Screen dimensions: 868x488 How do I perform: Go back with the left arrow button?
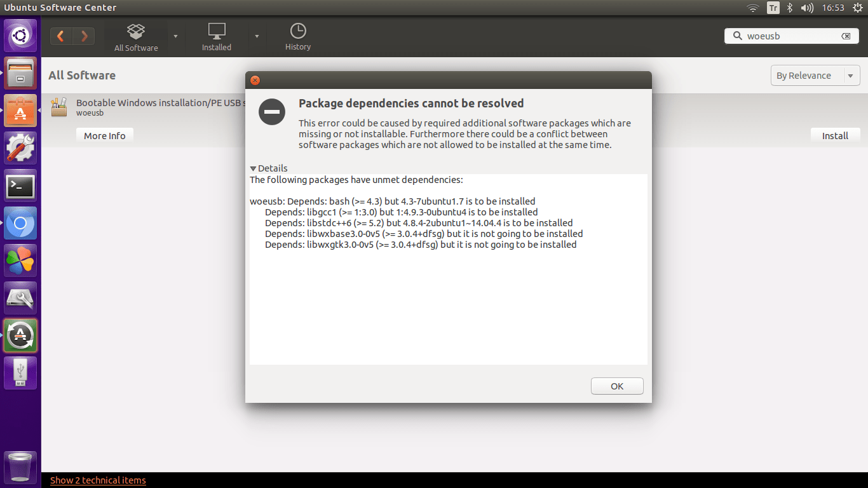(x=62, y=36)
